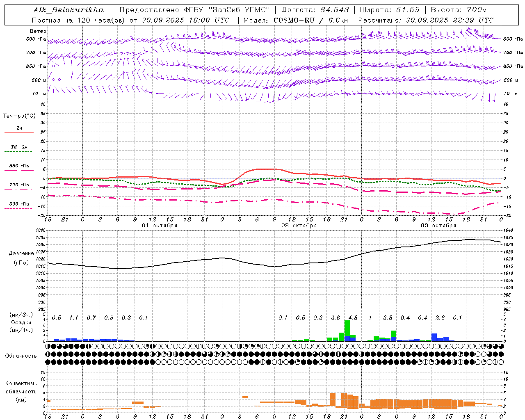Click the date label 01 октября
The image size is (525, 420).
pos(160,226)
